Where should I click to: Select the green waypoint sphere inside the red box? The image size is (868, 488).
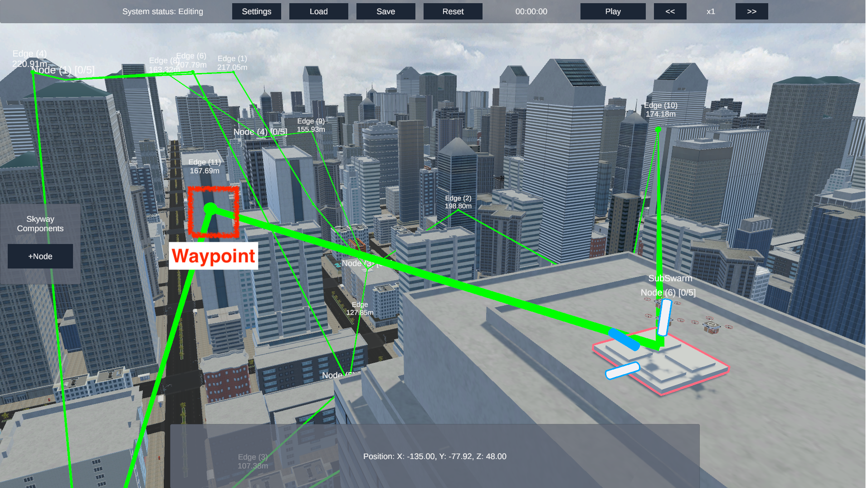coord(210,209)
